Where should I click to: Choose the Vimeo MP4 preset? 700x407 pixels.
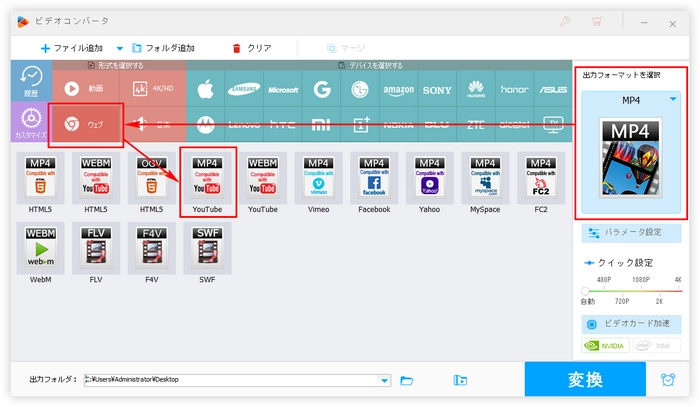click(318, 182)
